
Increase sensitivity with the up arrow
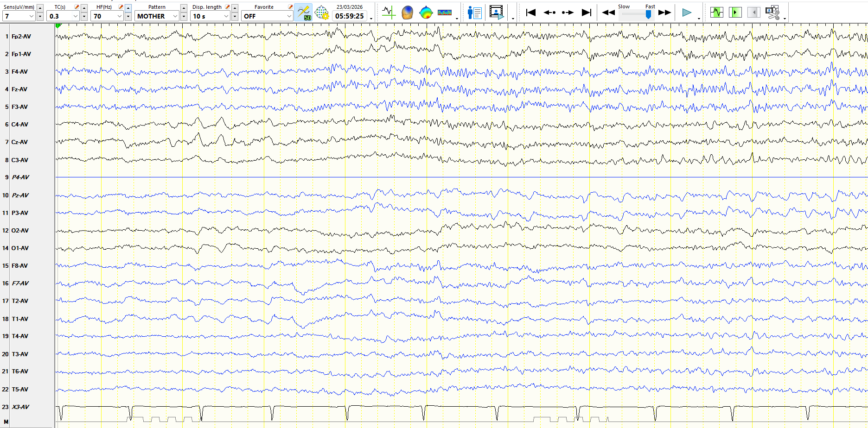coord(40,8)
